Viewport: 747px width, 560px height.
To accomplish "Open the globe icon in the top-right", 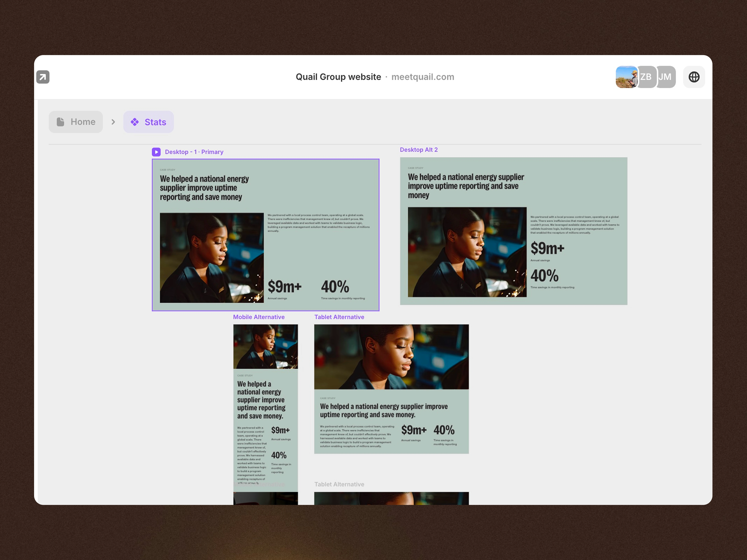I will (694, 77).
